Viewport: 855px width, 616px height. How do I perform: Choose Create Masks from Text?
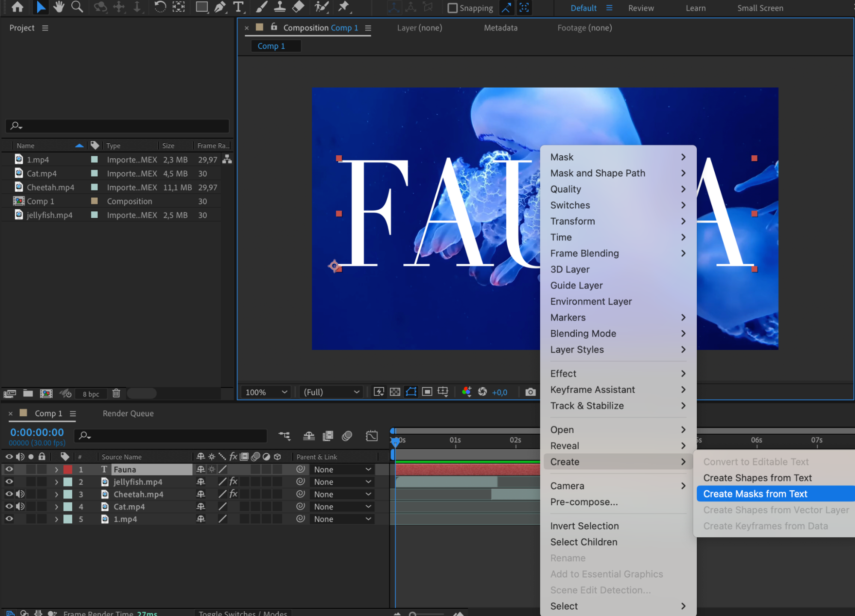[x=755, y=494]
